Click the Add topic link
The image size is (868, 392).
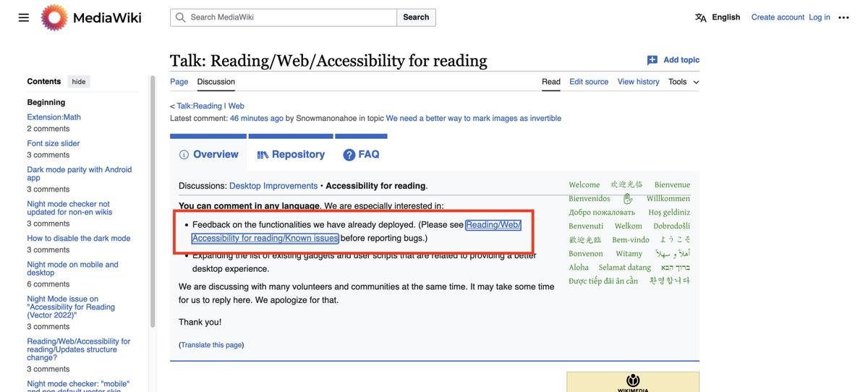[x=681, y=60]
